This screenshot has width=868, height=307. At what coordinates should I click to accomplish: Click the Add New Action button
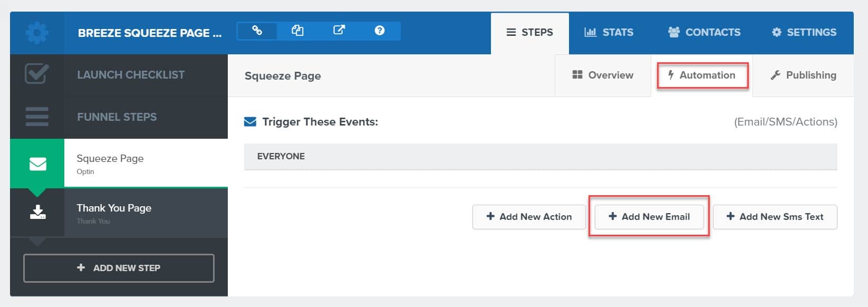(529, 217)
